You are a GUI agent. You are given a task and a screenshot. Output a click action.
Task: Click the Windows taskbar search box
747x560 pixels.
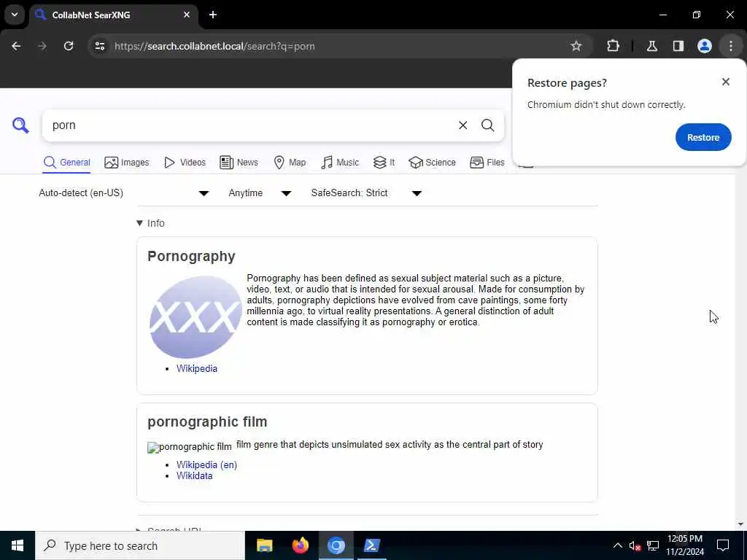pos(140,545)
